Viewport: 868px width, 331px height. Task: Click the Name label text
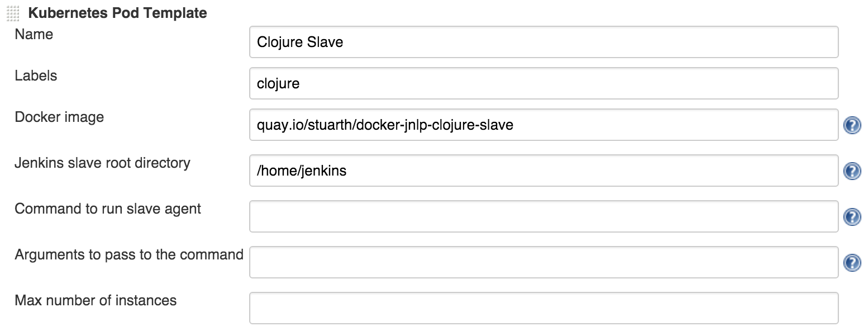coord(34,35)
